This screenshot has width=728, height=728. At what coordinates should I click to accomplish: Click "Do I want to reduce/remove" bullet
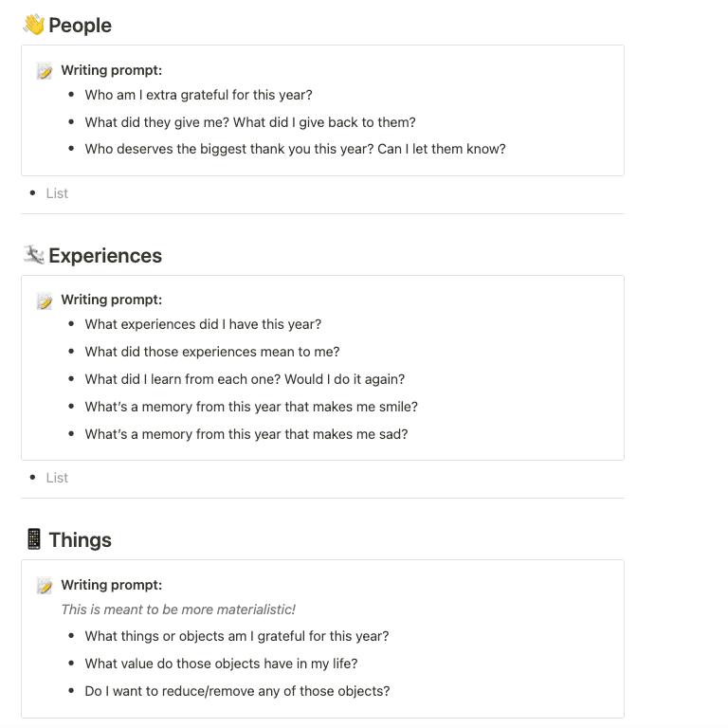[x=237, y=691]
